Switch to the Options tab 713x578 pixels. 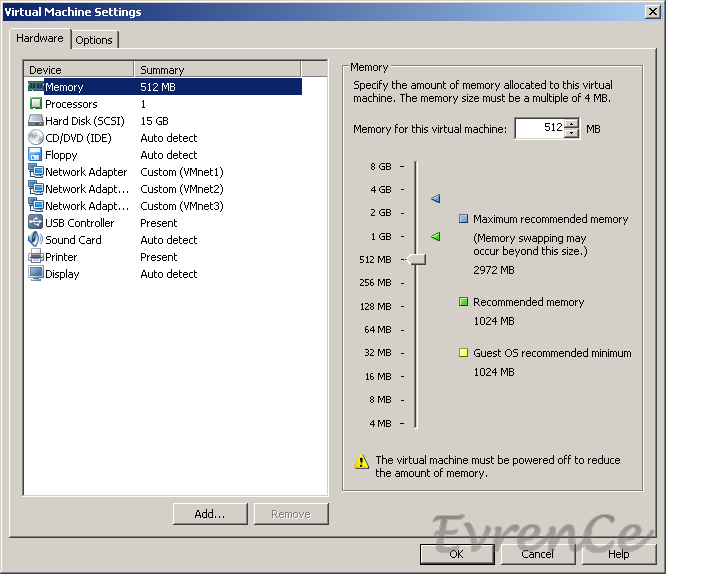click(x=94, y=40)
